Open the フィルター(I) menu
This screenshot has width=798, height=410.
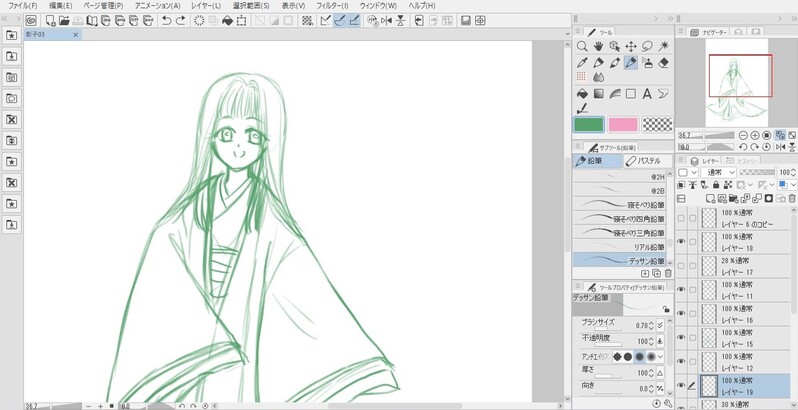331,6
